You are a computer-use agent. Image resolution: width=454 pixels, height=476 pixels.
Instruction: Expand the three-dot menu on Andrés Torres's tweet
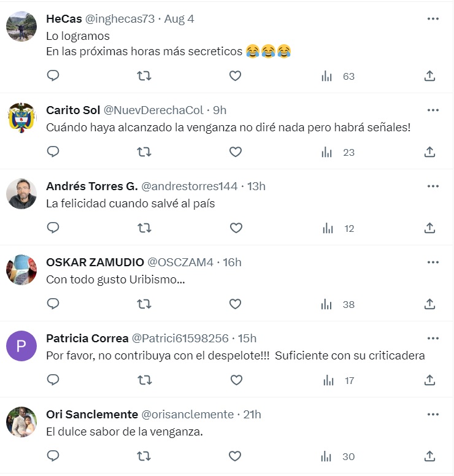pyautogui.click(x=433, y=186)
